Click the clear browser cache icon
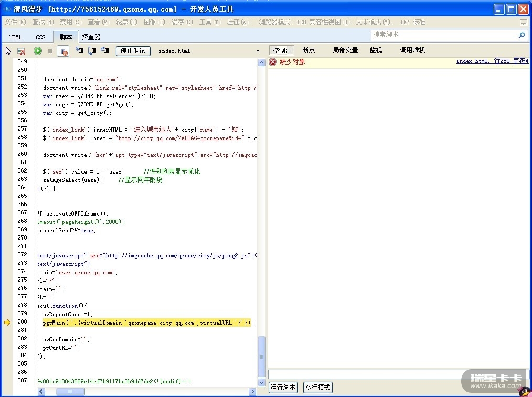The image size is (532, 397). (x=22, y=51)
